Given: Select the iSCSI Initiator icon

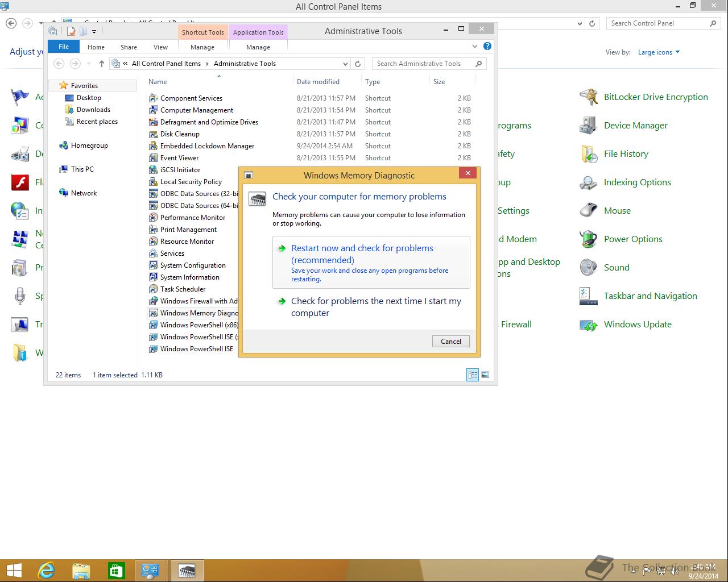Looking at the screenshot, I should click(153, 170).
